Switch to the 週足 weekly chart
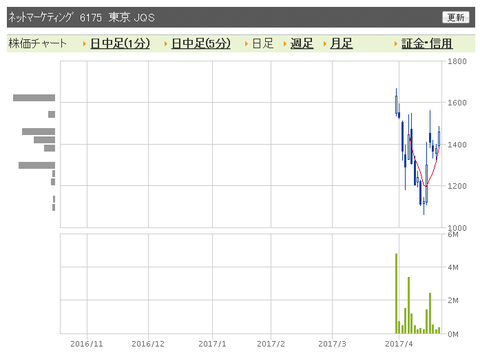The height and width of the screenshot is (361, 480). click(302, 44)
